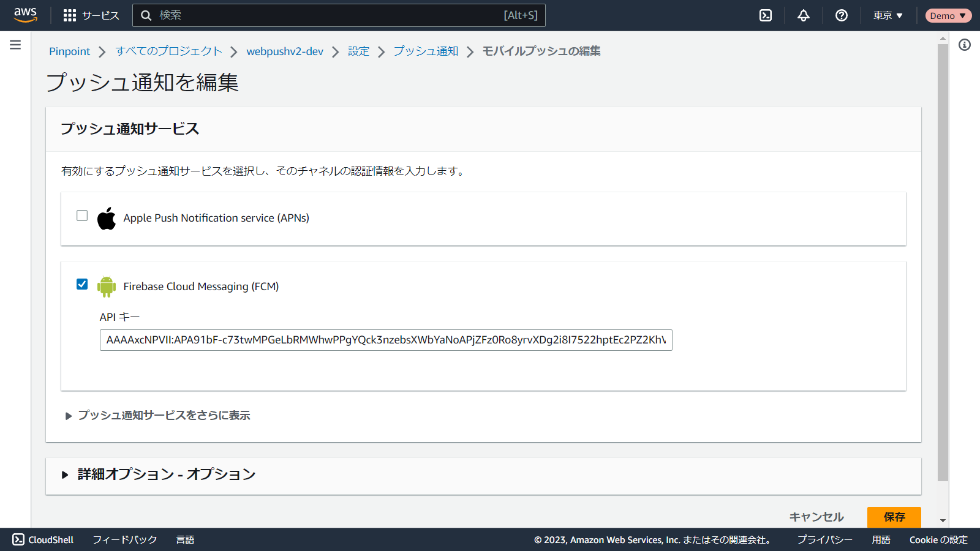Open the info panel icon

965,45
